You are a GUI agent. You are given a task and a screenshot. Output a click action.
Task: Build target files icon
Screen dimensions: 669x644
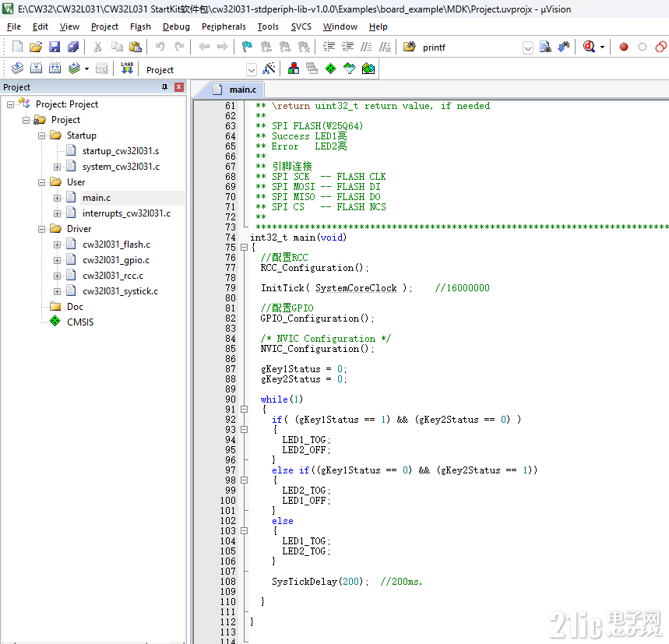[37, 69]
